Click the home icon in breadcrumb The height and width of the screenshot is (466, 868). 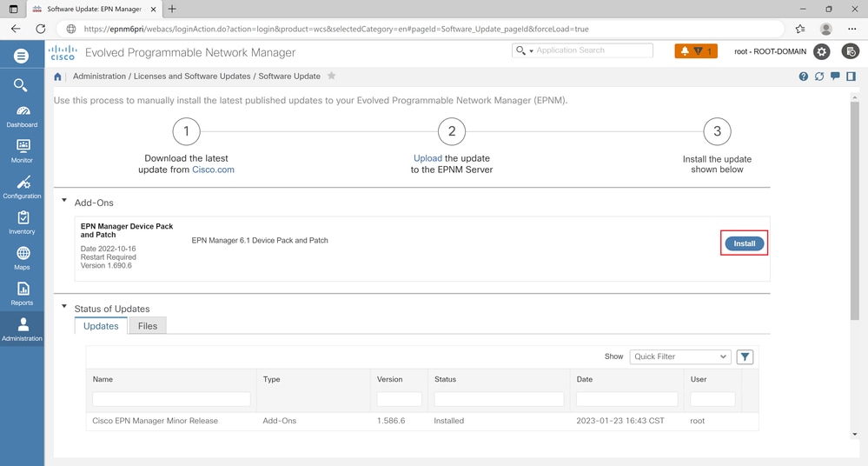point(57,77)
